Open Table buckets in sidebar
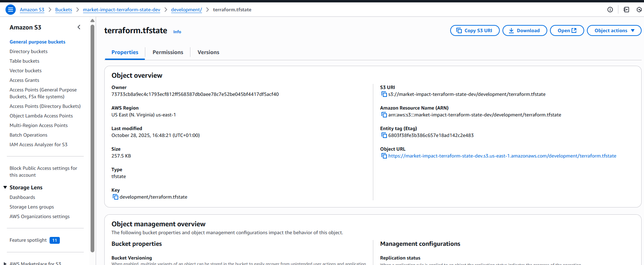644x265 pixels. coord(24,61)
